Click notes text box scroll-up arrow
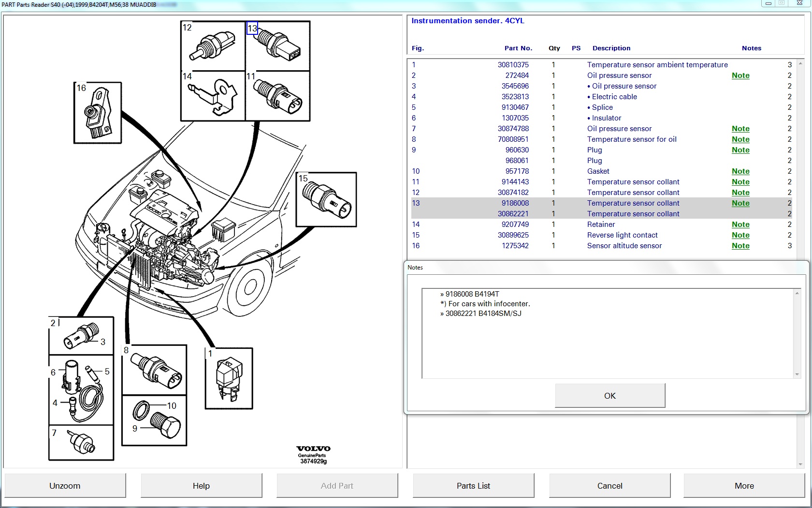The image size is (812, 508). point(797,293)
